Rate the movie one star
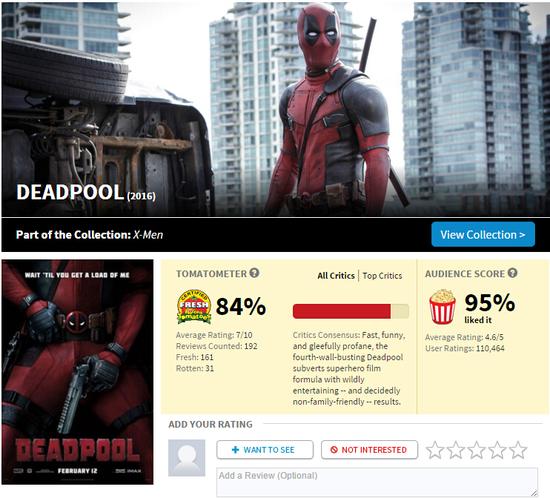Viewport: 550px width, 498px height. coord(435,450)
